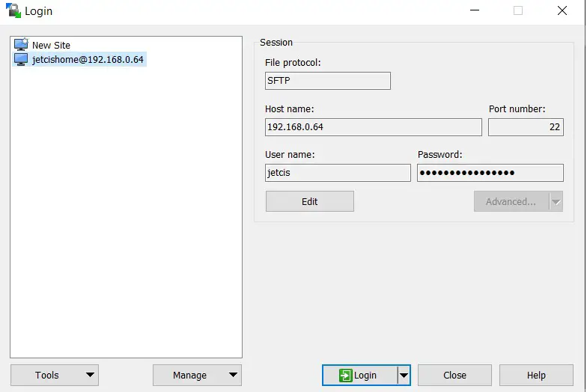
Task: Click green arrow icon on Login button
Action: 345,376
